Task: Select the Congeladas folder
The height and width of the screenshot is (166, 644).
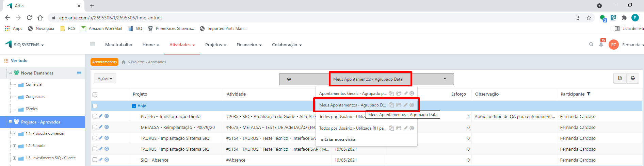Action: [35, 97]
